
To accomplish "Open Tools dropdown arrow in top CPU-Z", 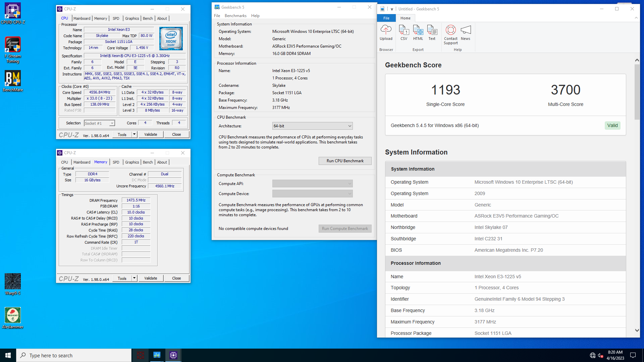I will (x=134, y=134).
